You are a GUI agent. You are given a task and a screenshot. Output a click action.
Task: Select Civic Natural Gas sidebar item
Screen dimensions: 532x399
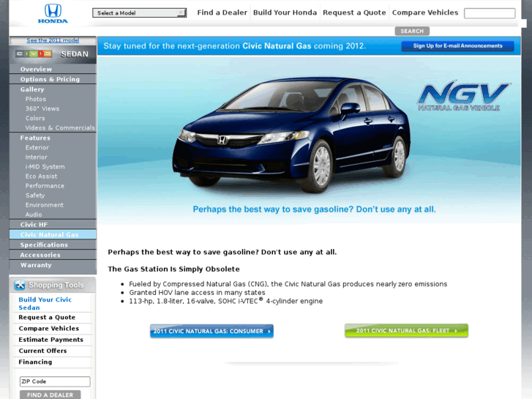[x=53, y=235]
